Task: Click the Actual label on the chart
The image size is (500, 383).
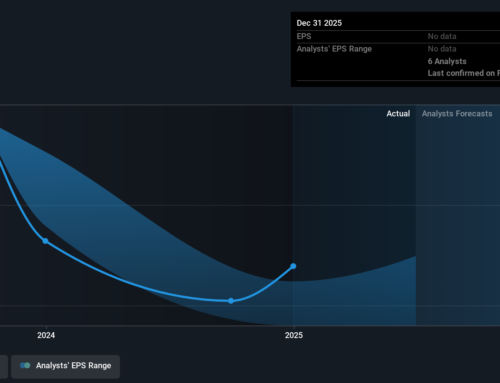Action: (x=398, y=114)
